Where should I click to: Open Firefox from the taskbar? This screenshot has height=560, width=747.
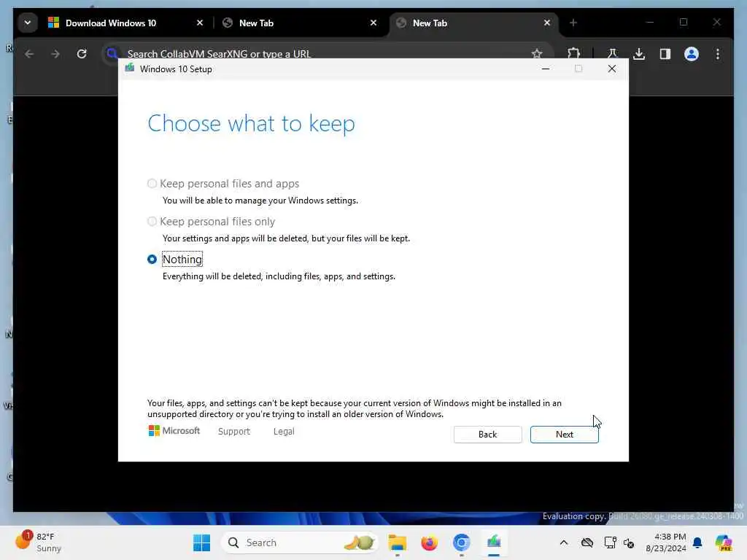[429, 542]
